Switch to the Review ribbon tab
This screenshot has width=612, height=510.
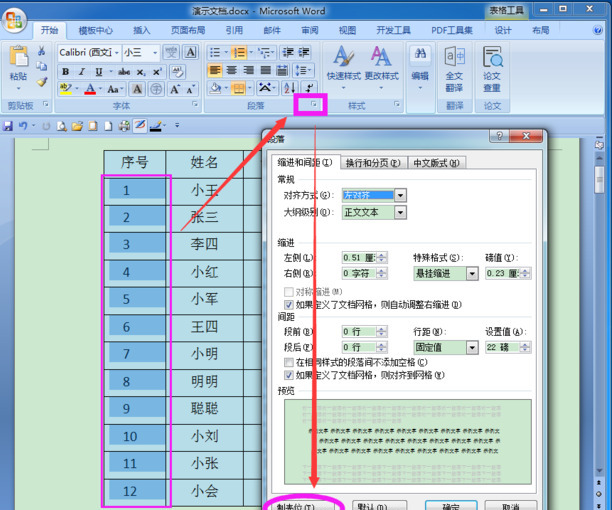pos(310,30)
